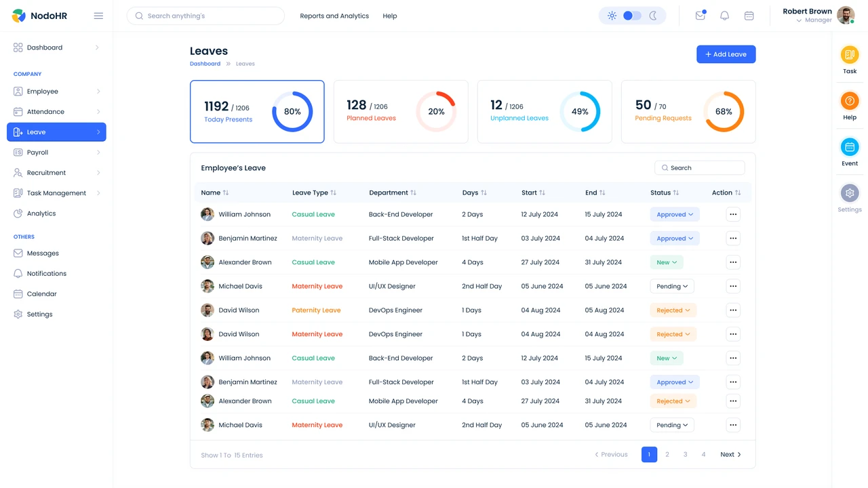The height and width of the screenshot is (488, 868).
Task: Click the NodoHR logo icon
Action: 19,16
